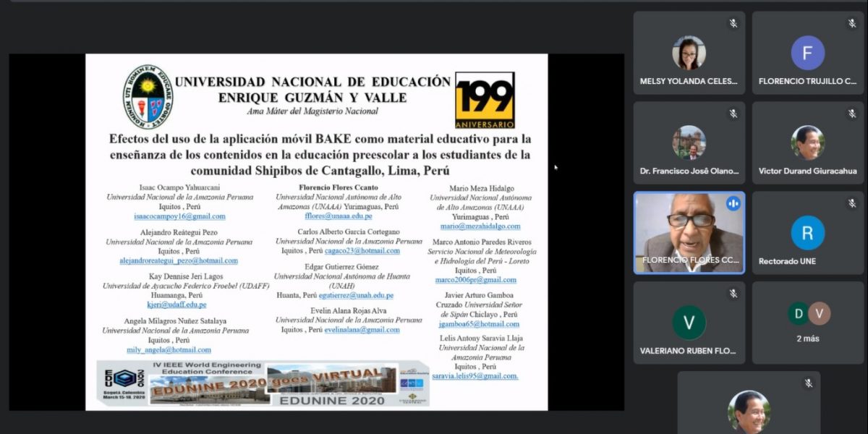Click muted mic icon on Rectorado UNE tile

tap(851, 203)
